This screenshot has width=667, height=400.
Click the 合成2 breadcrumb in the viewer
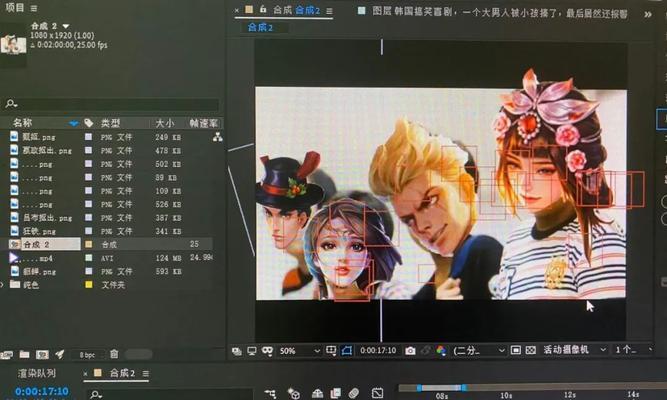260,28
